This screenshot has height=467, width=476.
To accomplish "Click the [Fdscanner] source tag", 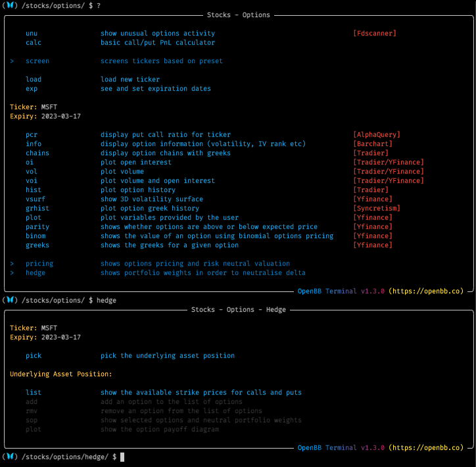I will (x=375, y=34).
